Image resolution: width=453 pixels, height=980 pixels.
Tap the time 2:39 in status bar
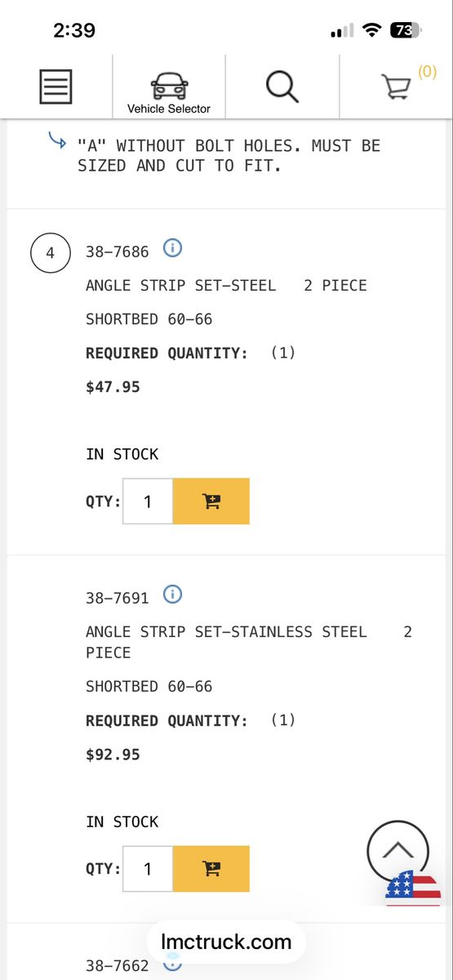[74, 31]
